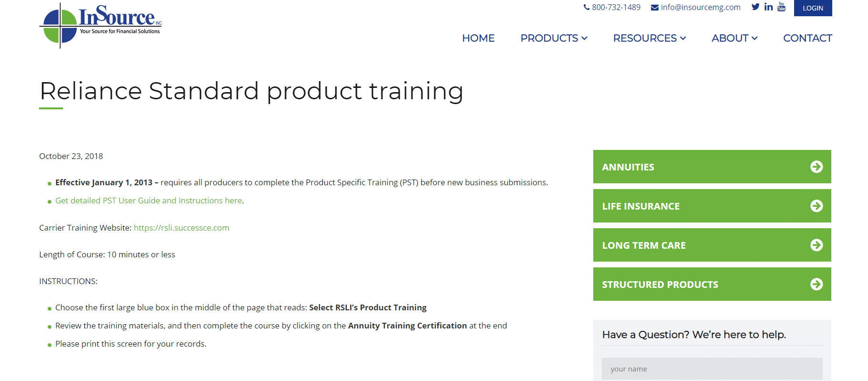This screenshot has height=381, width=868.
Task: Click the phone icon next to 800-732-1489
Action: [x=586, y=7]
